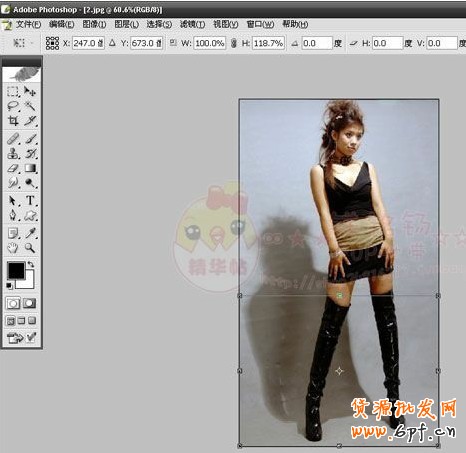This screenshot has height=453, width=466.
Task: Open the 滤镜(T) menu
Action: (x=192, y=24)
